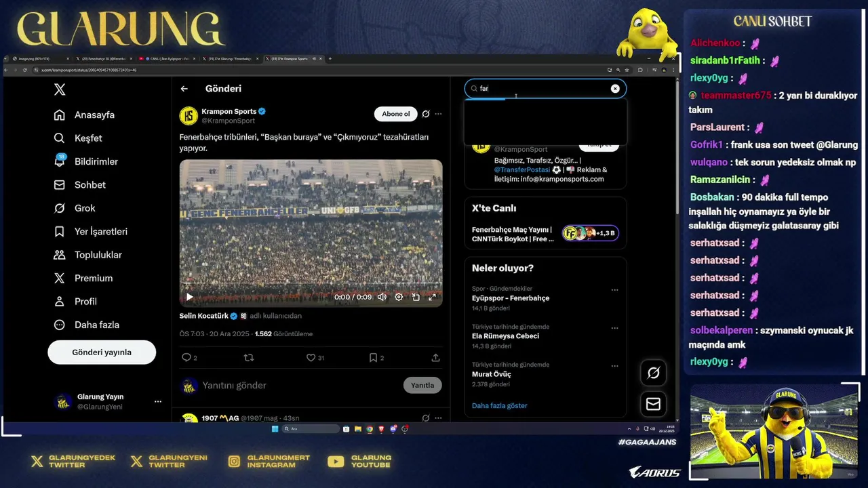The height and width of the screenshot is (488, 868).
Task: Open Grok actions on 1907 MAG reply
Action: (426, 418)
